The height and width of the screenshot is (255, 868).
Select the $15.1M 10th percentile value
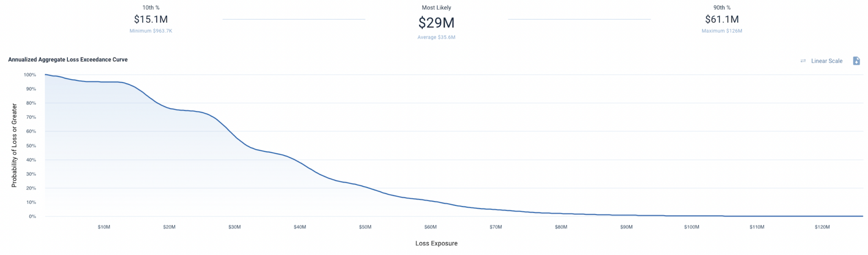point(151,19)
